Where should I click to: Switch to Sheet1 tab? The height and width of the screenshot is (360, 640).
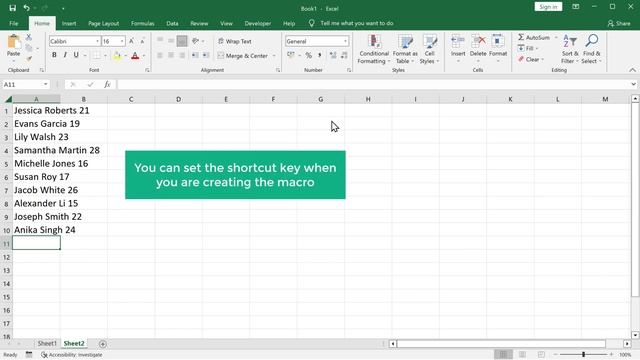coord(47,344)
